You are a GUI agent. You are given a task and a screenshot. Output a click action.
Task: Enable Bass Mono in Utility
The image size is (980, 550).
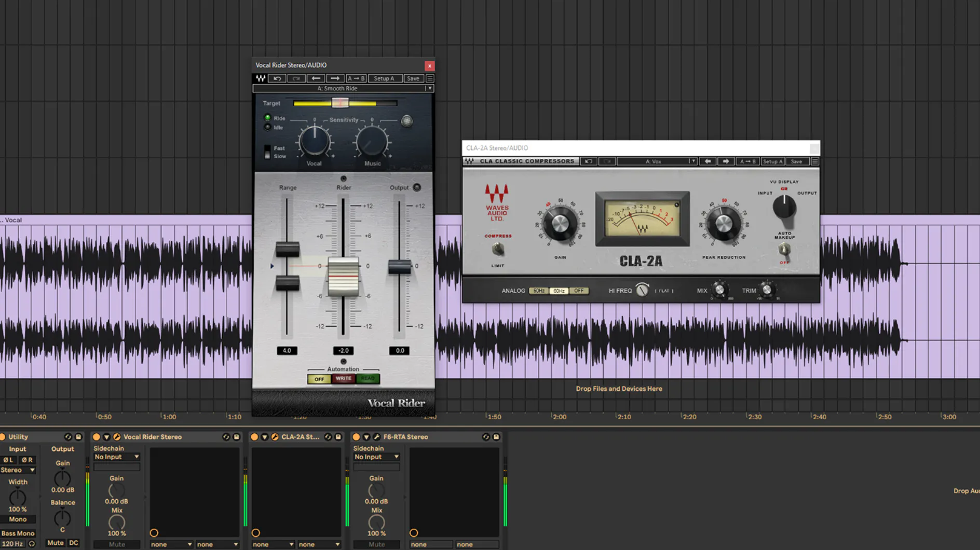click(x=18, y=533)
